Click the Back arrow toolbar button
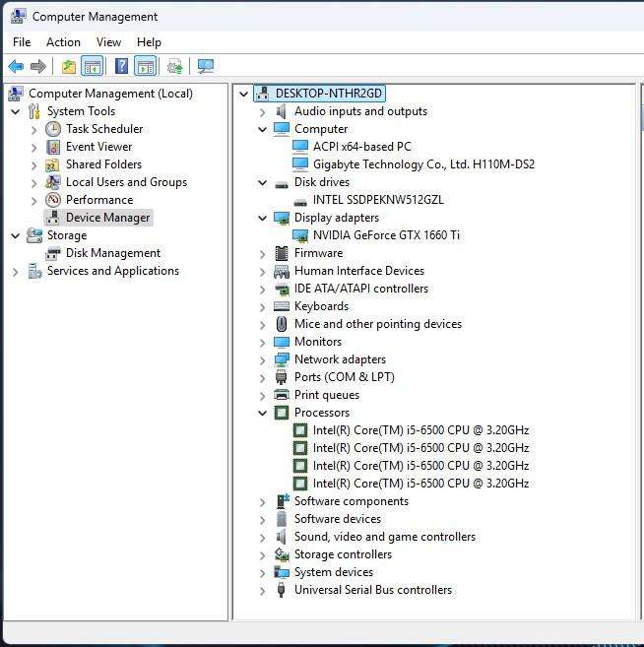Image resolution: width=644 pixels, height=647 pixels. coord(16,66)
